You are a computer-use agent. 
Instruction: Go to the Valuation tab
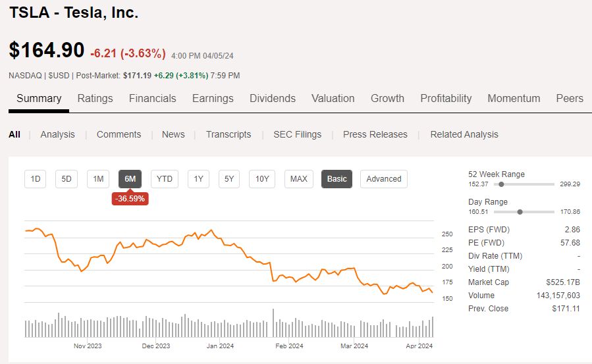point(333,99)
